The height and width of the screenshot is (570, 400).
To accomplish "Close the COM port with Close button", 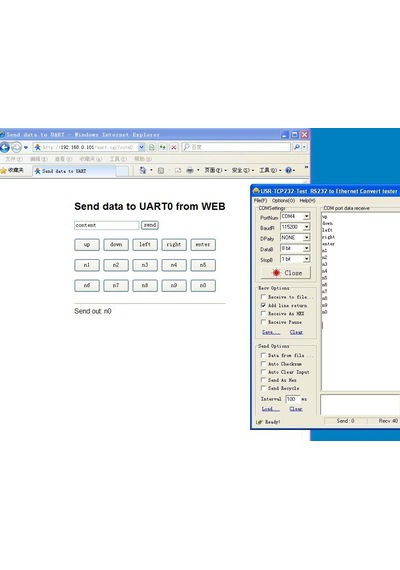I will tap(286, 273).
